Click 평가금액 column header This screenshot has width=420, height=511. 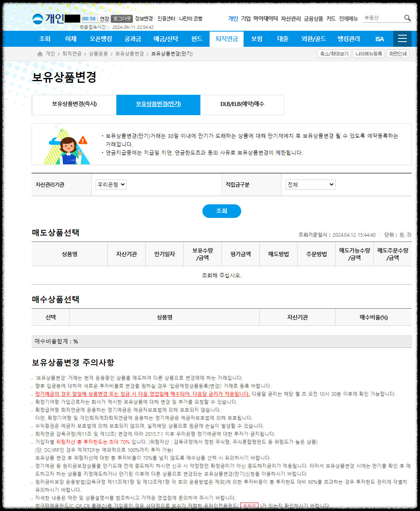coord(240,254)
